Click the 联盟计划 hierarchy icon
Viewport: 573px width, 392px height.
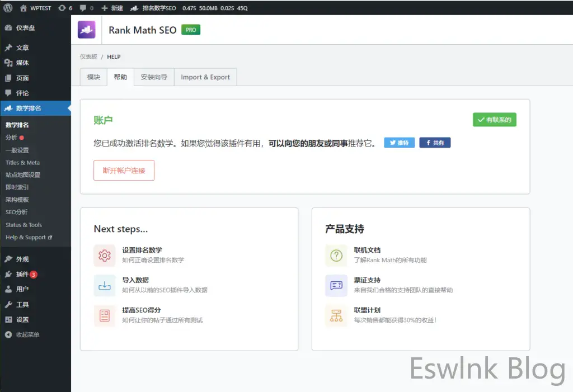click(x=336, y=315)
